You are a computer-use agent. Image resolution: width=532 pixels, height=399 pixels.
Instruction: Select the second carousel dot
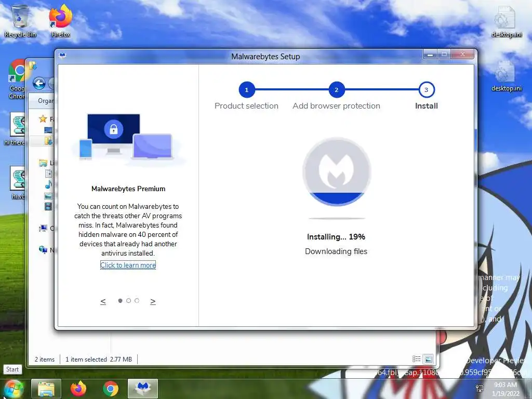pos(129,301)
